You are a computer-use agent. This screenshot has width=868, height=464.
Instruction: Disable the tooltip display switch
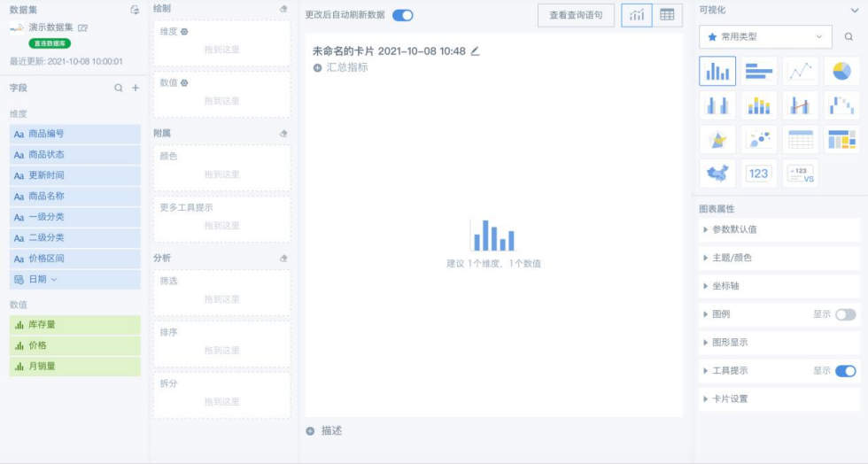[x=845, y=371]
